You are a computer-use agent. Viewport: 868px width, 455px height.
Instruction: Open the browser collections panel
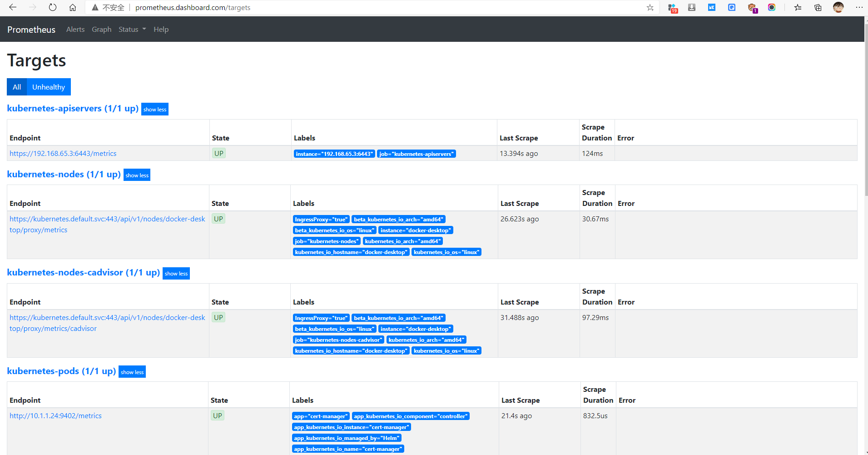[x=818, y=7]
